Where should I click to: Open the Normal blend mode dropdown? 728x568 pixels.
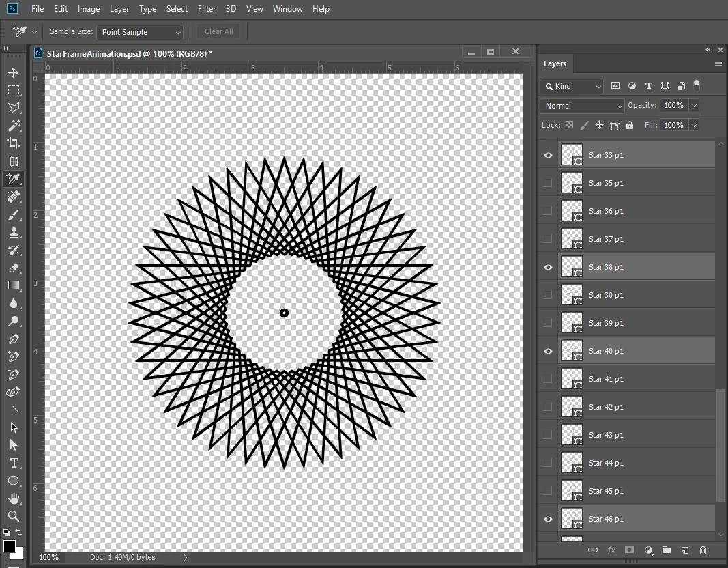(x=582, y=106)
